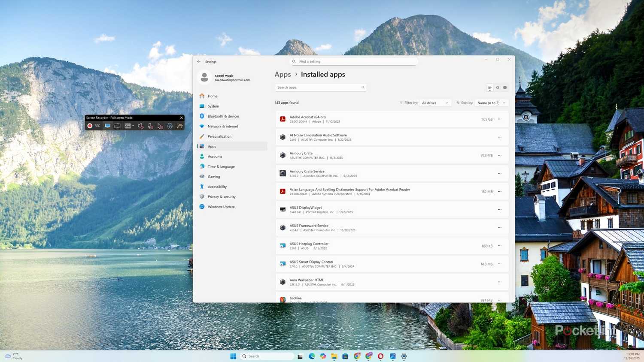Toggle mouse cursor capture in Screen Recorder
The width and height of the screenshot is (644, 362).
click(160, 126)
